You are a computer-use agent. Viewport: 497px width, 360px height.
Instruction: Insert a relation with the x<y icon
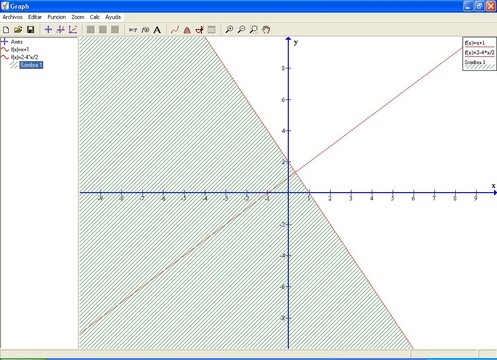[133, 30]
